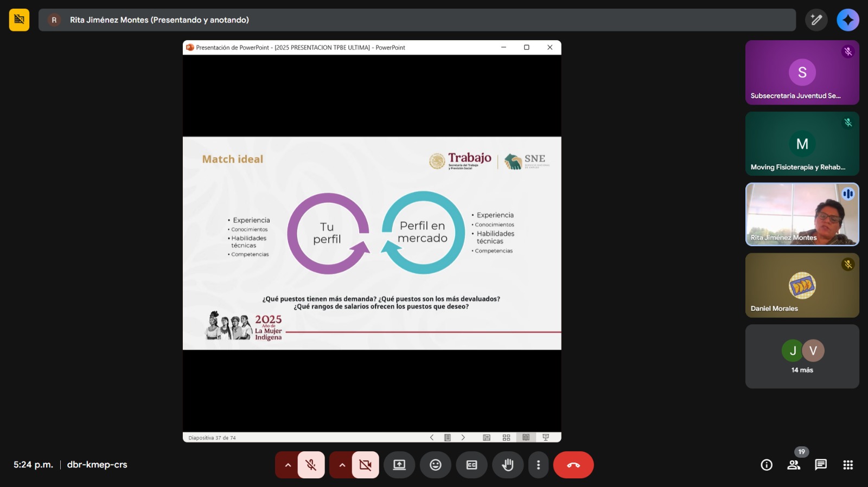Turn on the camera
This screenshot has height=487, width=868.
point(365,465)
